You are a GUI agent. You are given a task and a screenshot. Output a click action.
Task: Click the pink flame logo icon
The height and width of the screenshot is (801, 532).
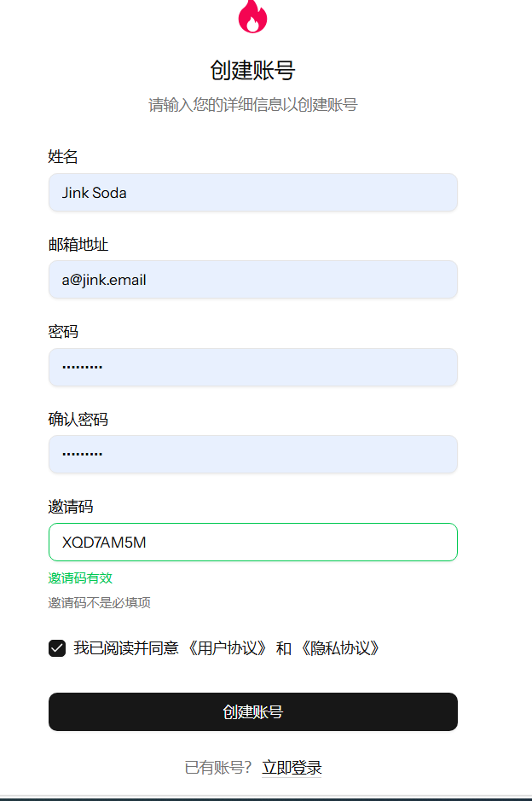tap(252, 16)
